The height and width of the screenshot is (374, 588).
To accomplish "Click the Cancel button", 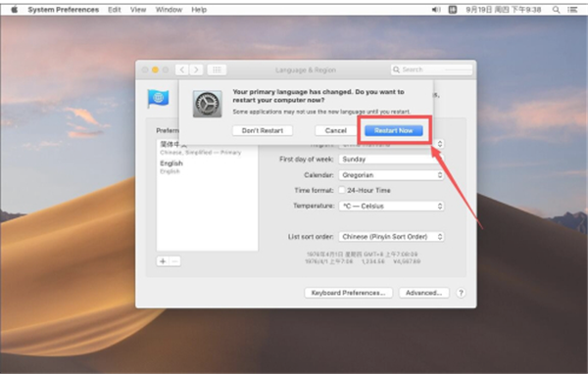I will (335, 130).
